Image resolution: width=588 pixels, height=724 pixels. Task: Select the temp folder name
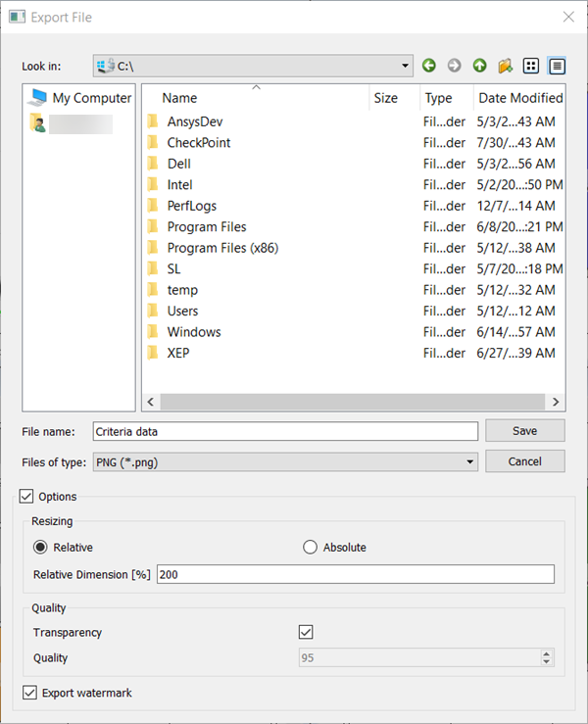182,290
